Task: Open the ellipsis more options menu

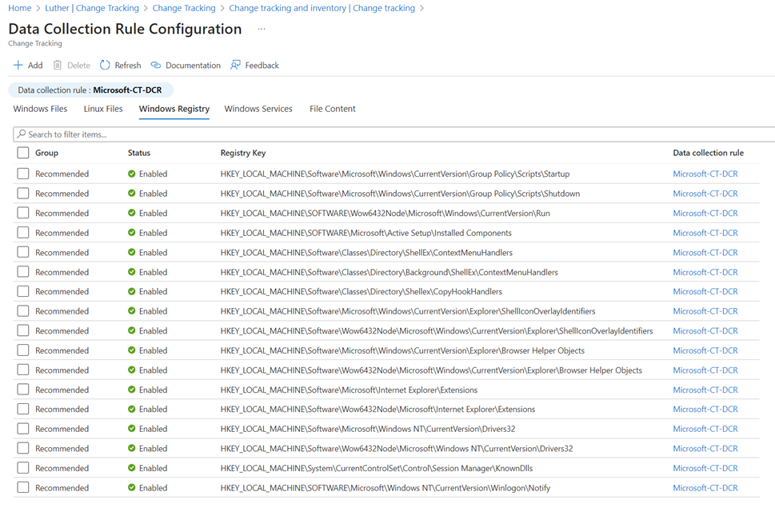Action: 261,29
